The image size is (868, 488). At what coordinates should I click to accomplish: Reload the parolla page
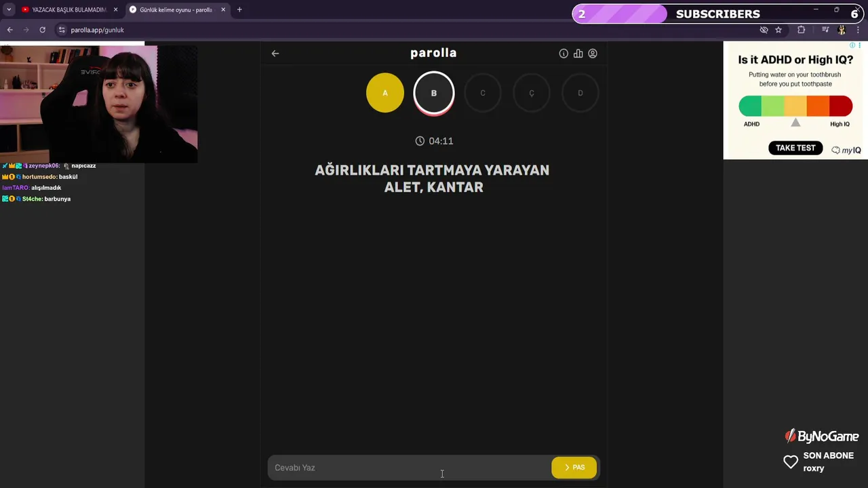click(x=42, y=30)
